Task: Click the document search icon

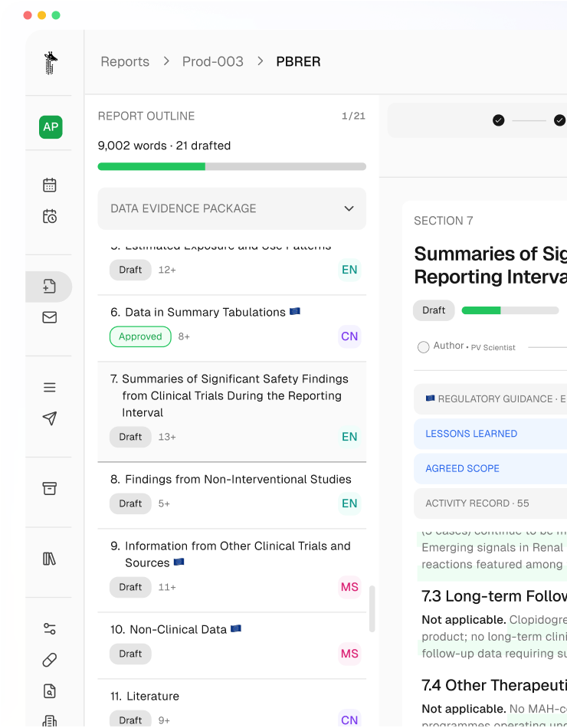Action: coord(50,691)
